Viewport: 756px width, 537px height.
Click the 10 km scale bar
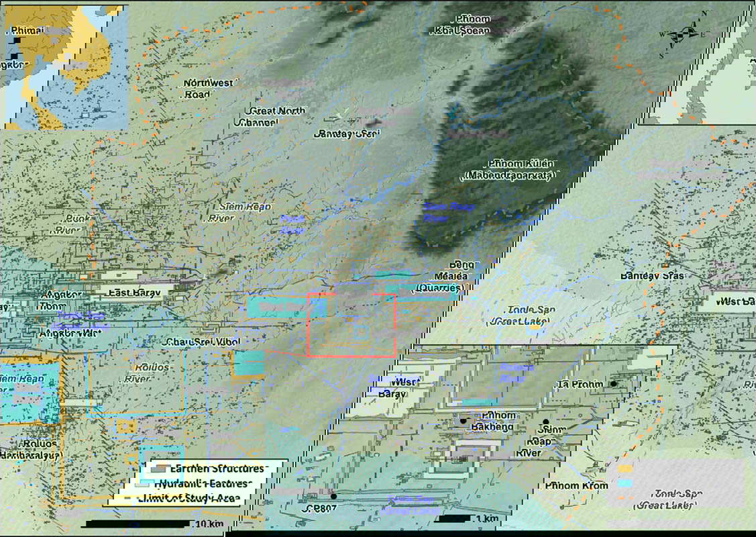point(142,523)
